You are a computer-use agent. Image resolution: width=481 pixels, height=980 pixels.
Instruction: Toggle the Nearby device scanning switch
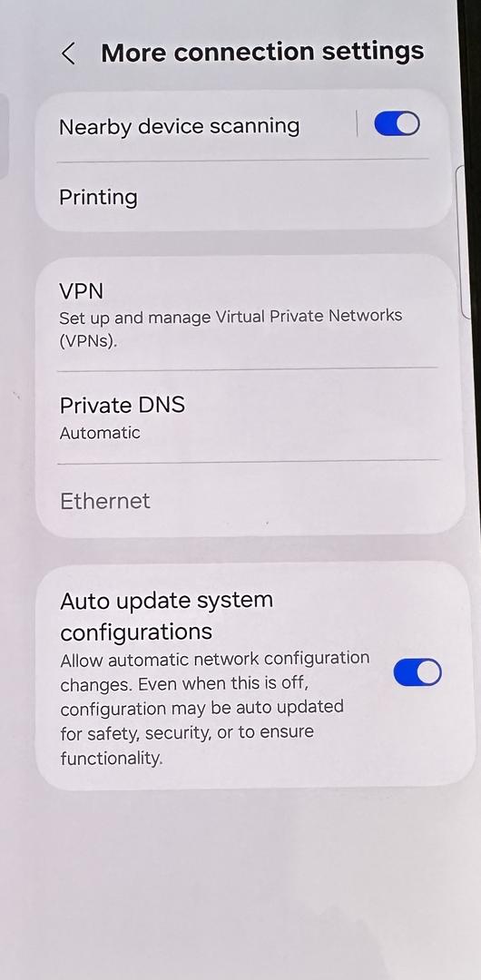[397, 123]
